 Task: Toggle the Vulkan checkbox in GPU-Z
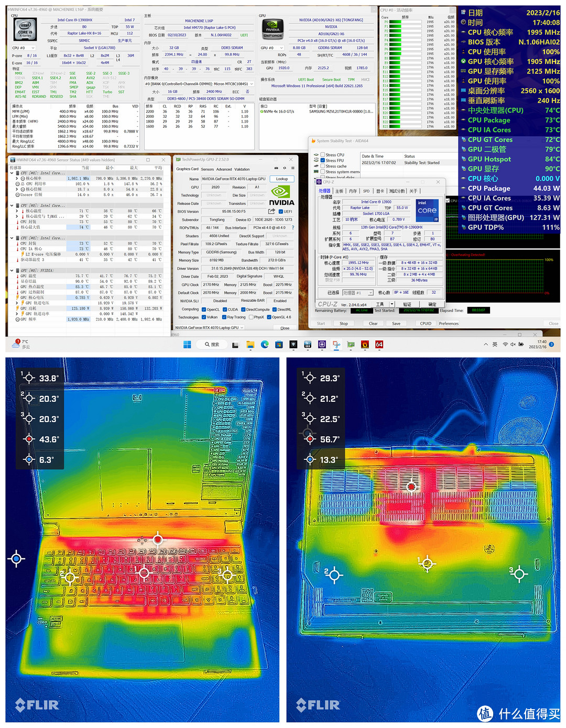point(204,317)
